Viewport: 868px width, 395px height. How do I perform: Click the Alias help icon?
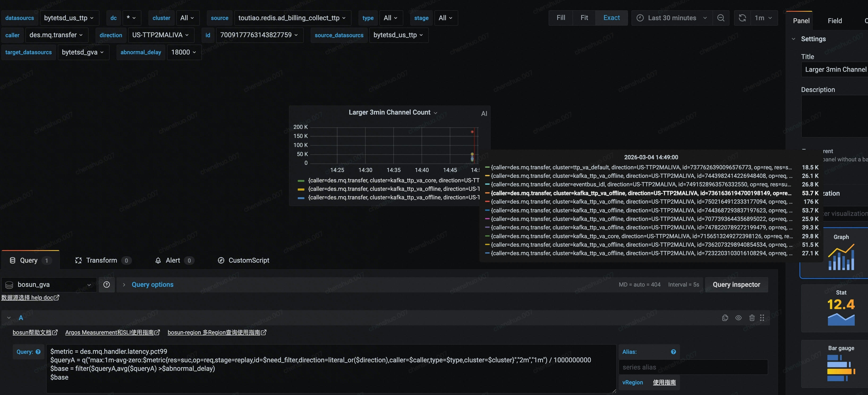[x=673, y=352]
